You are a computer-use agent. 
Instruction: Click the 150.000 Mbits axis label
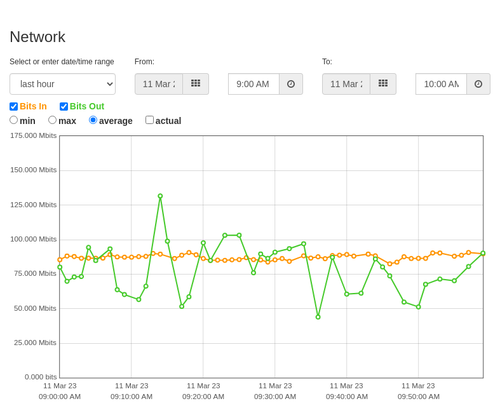[x=33, y=170]
